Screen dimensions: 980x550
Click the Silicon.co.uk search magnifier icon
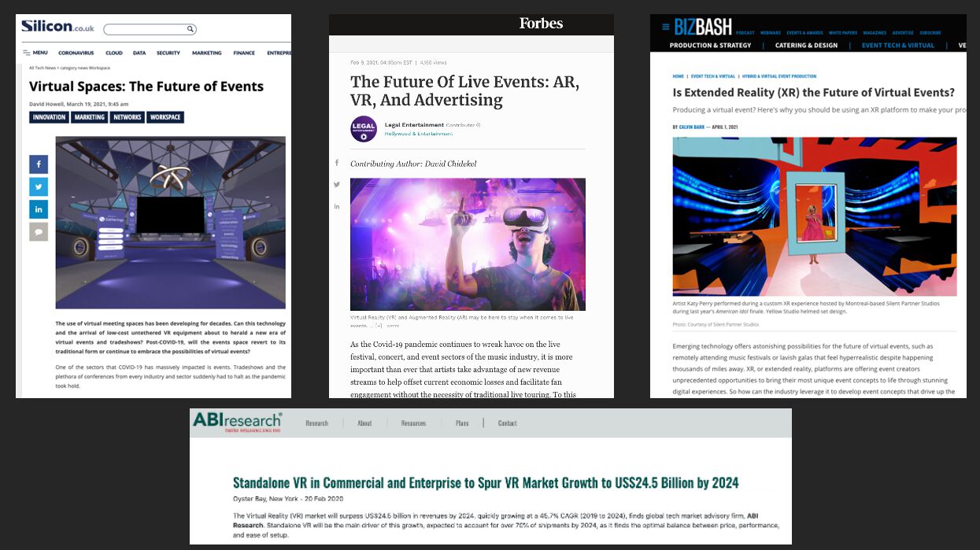click(190, 29)
